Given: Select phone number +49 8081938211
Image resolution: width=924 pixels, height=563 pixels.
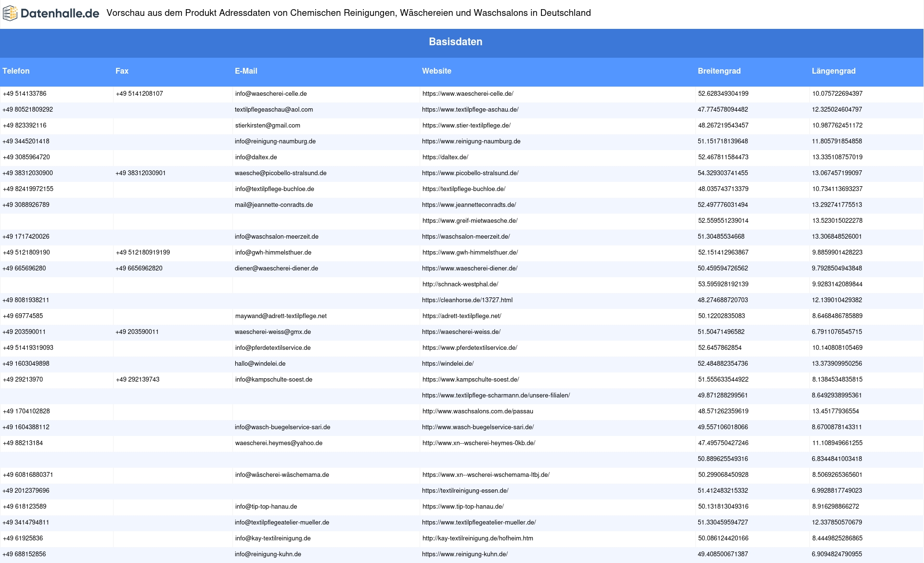Looking at the screenshot, I should [x=26, y=300].
